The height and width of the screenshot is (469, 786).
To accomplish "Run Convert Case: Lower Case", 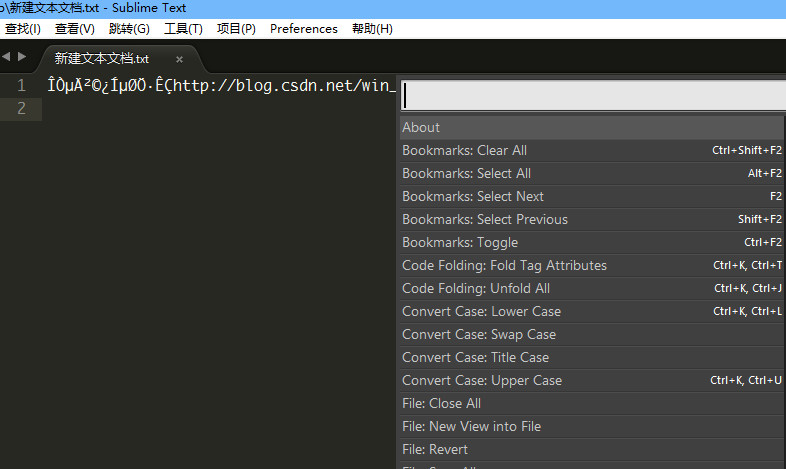I will tap(592, 312).
